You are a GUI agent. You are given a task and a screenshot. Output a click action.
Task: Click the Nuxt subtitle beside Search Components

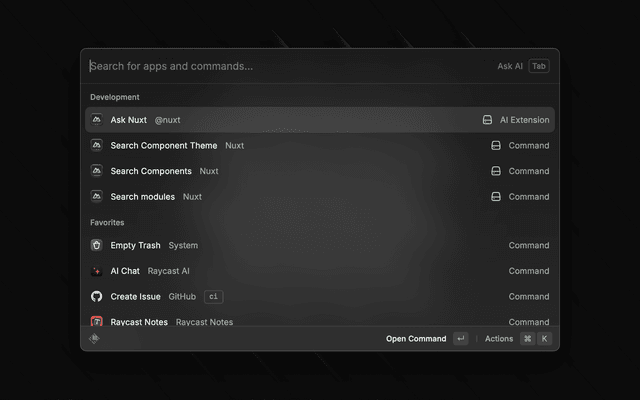pos(209,171)
